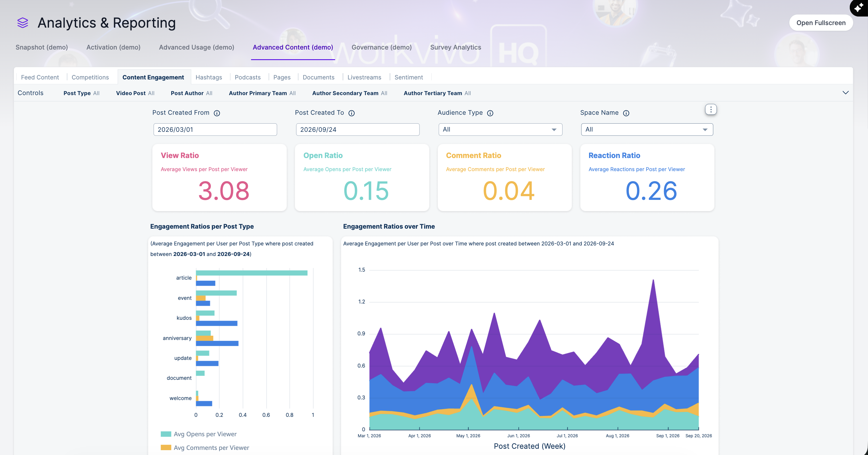Open the three-dot options menu
868x455 pixels.
pos(711,109)
